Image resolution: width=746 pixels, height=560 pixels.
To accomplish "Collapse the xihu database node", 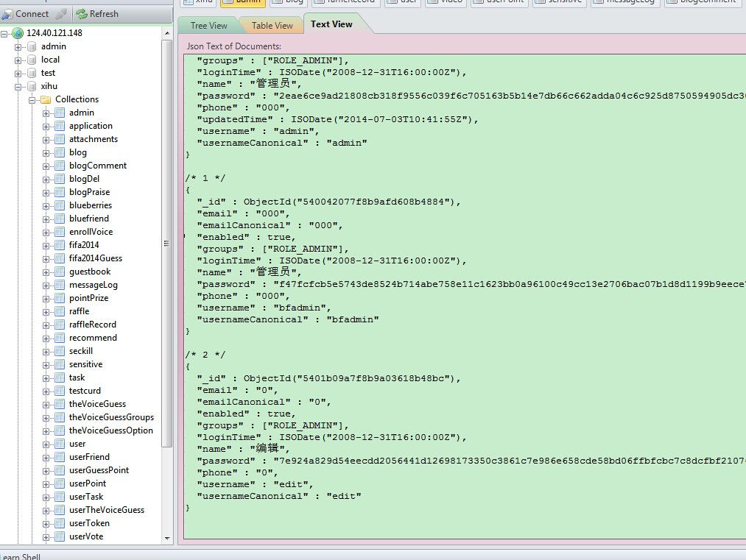I will tap(18, 87).
